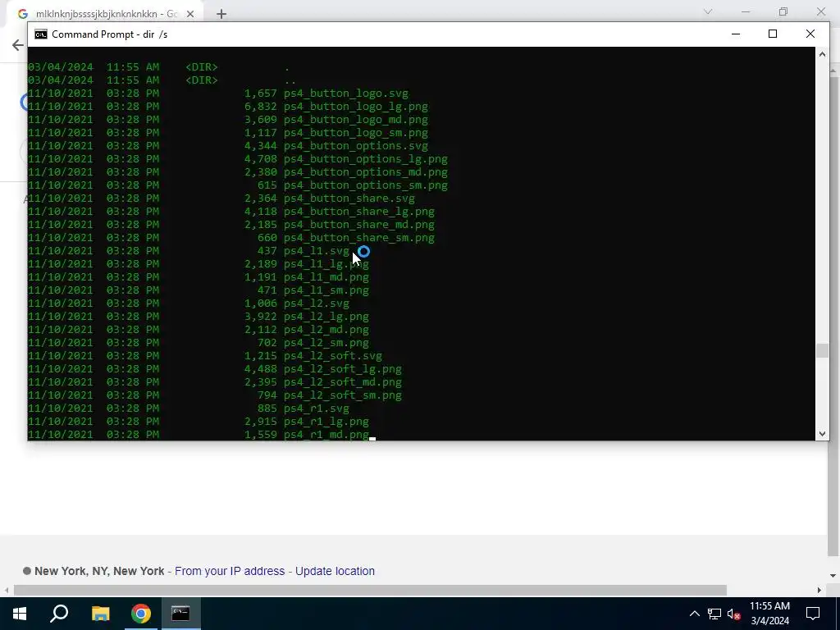The image size is (840, 630).
Task: Click the size value 6,832
Action: pos(261,107)
